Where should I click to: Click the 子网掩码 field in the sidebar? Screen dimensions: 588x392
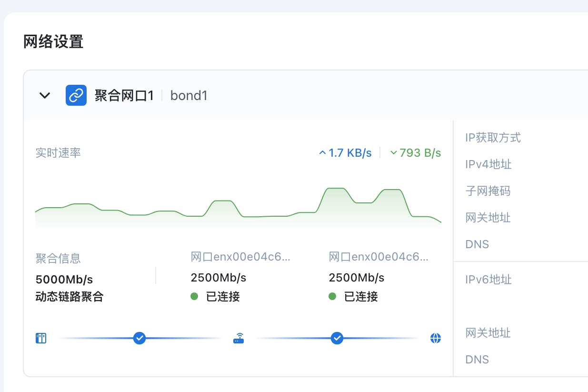pos(488,191)
